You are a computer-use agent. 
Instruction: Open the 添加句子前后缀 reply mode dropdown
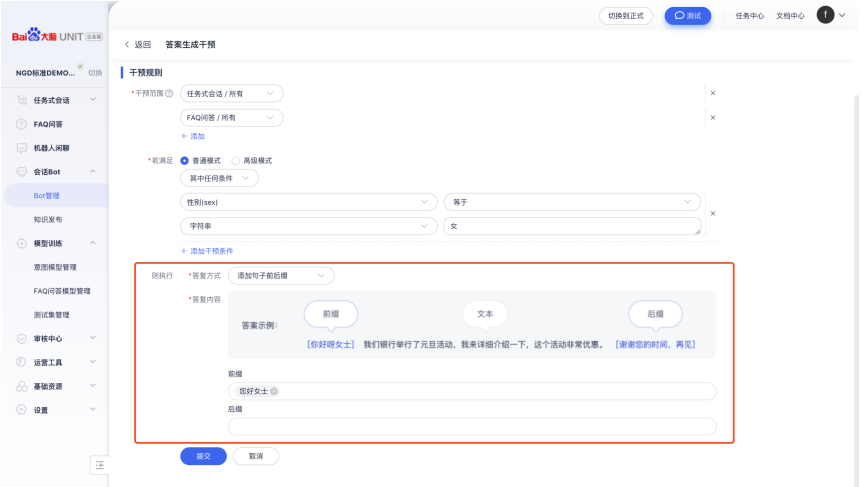tap(281, 275)
